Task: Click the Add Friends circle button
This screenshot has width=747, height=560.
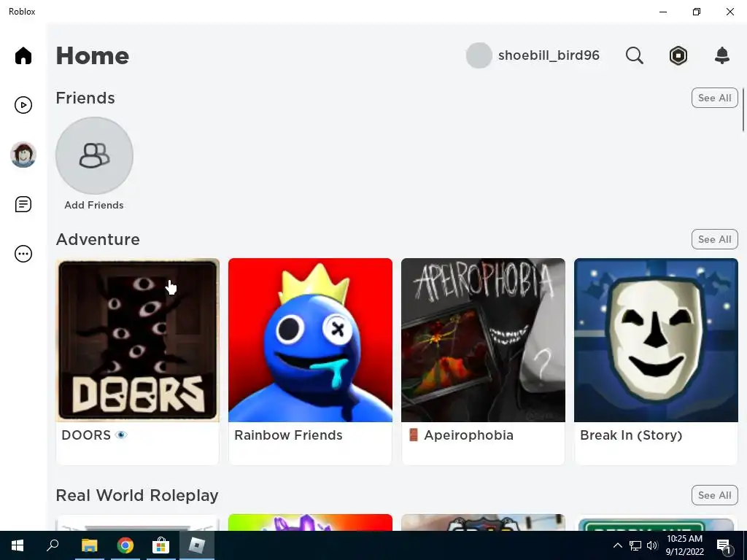Action: pos(94,156)
